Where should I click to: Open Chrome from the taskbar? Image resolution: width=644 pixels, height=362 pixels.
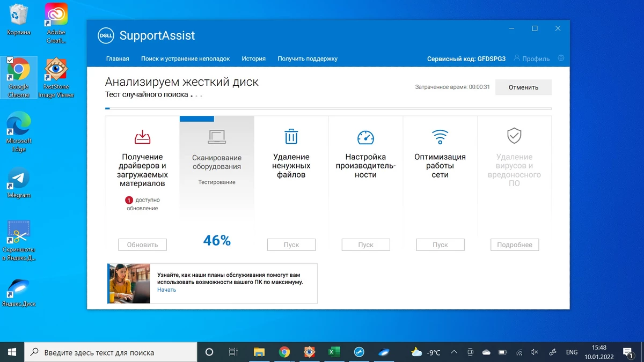pyautogui.click(x=284, y=352)
